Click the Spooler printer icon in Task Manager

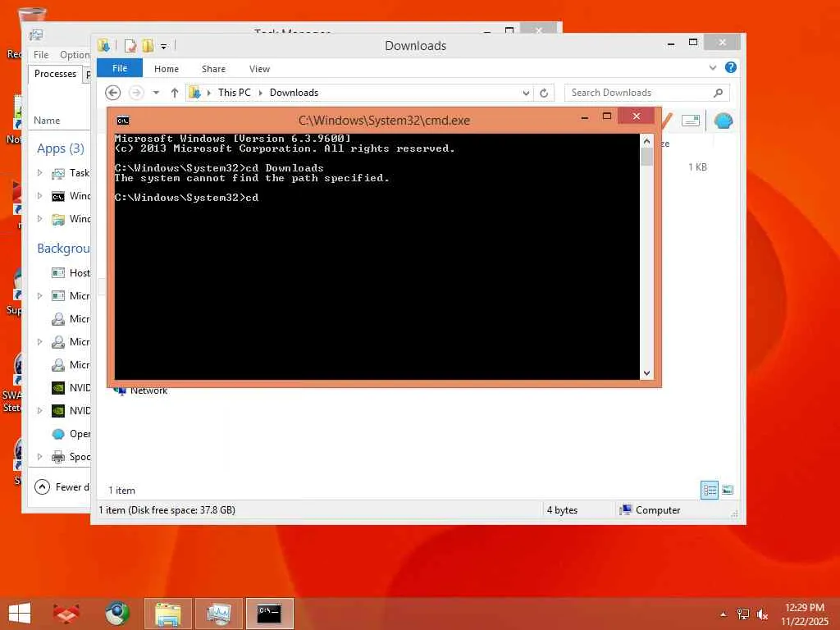[x=58, y=457]
